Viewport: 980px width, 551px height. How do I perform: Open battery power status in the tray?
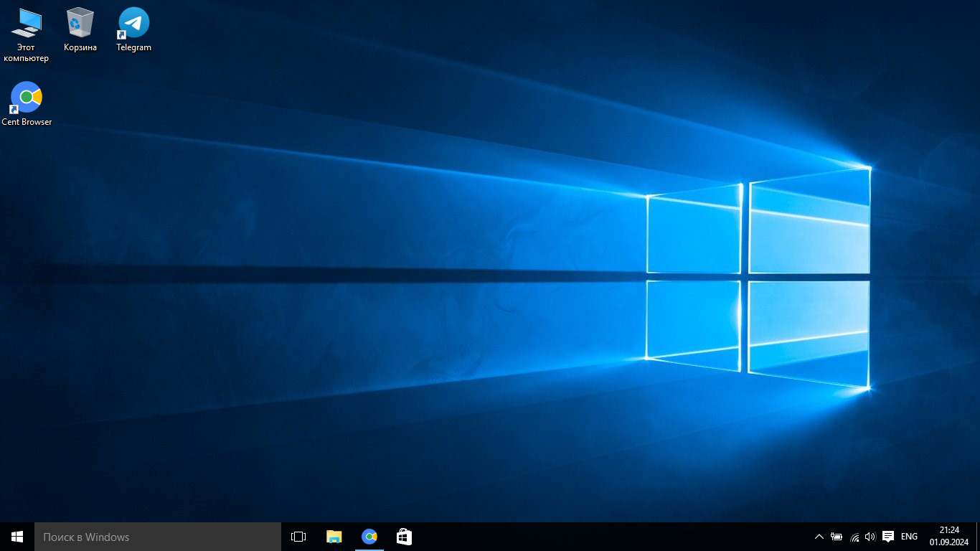[837, 537]
